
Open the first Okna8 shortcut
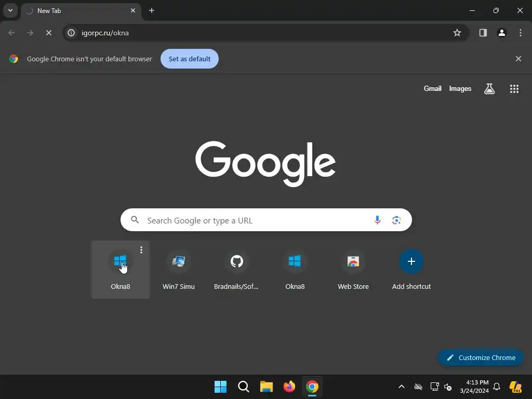(121, 270)
